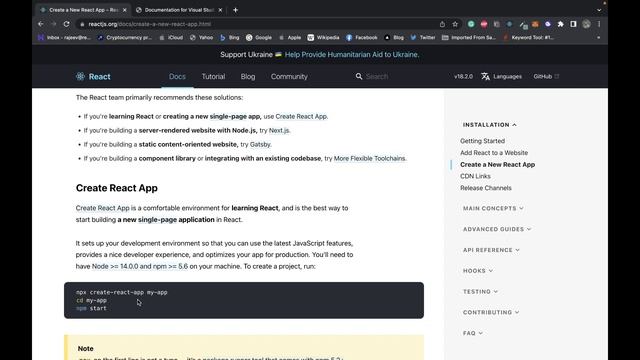
Task: Open the Imported From Safari bookmarks folder
Action: click(469, 38)
